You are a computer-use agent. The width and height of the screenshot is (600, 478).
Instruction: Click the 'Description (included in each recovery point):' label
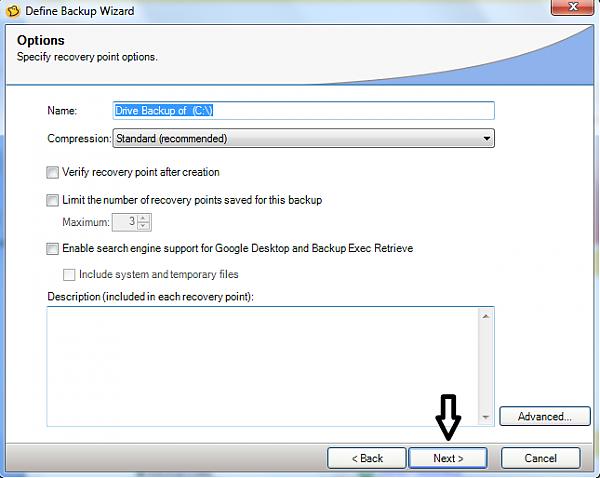pyautogui.click(x=150, y=297)
